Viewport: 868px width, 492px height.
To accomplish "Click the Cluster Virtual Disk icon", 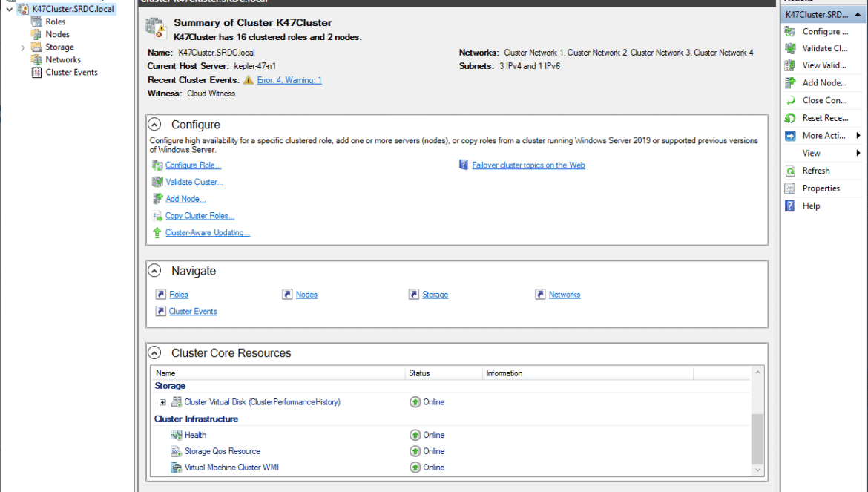I will click(x=176, y=401).
